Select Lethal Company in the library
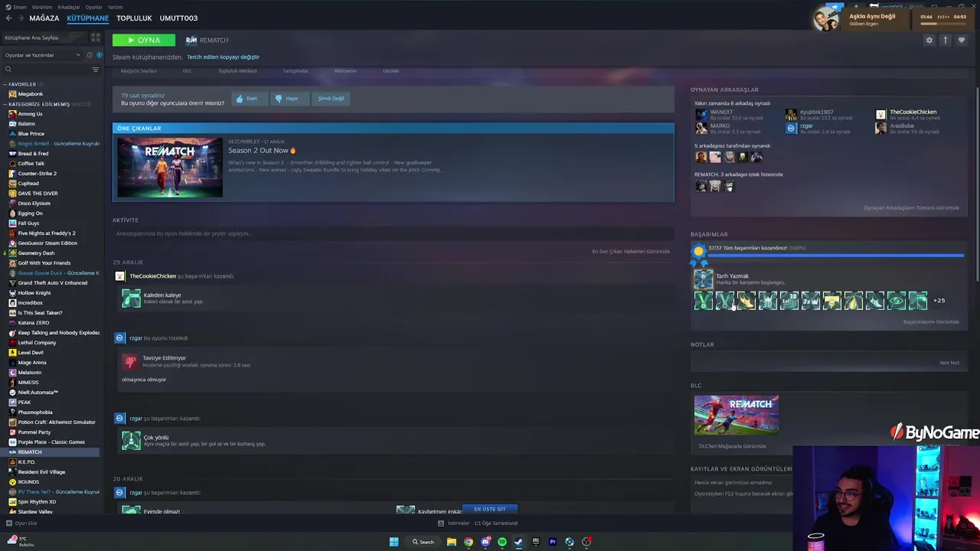 (37, 343)
